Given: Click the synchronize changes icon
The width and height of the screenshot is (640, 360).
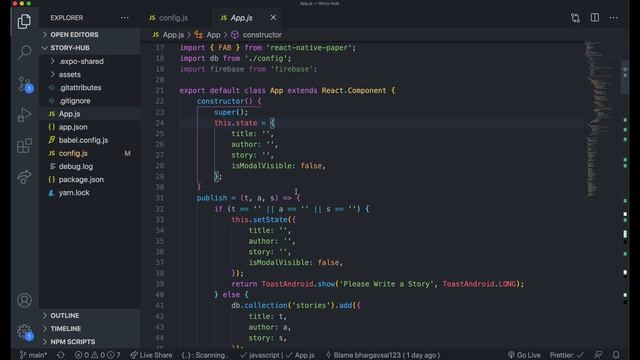Looking at the screenshot, I should [x=61, y=355].
